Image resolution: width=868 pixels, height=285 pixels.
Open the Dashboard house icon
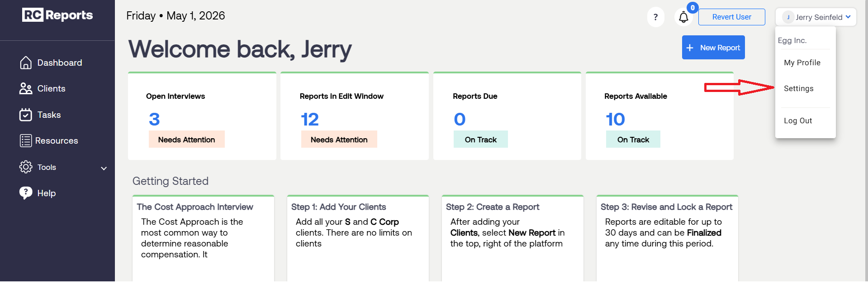(x=26, y=63)
